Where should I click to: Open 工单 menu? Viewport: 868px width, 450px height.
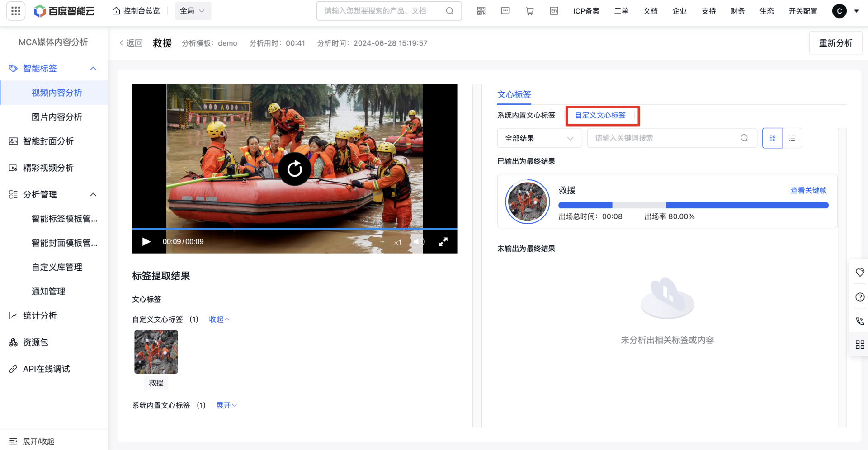[x=621, y=11]
